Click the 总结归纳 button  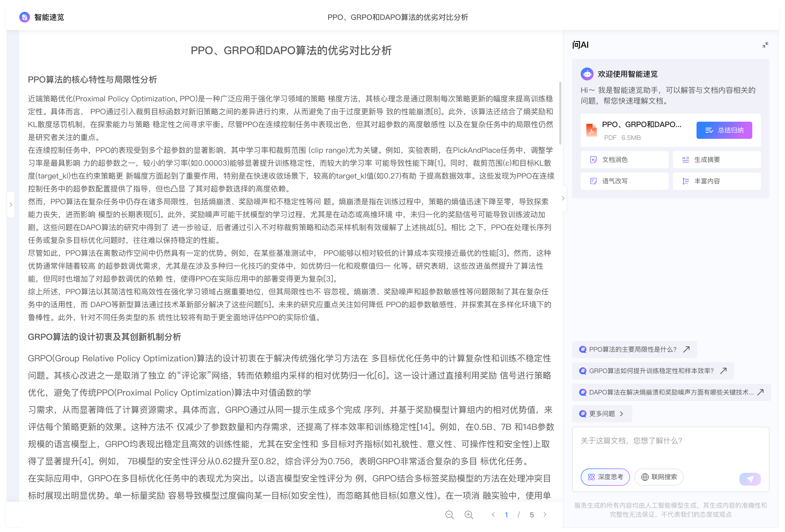click(724, 130)
